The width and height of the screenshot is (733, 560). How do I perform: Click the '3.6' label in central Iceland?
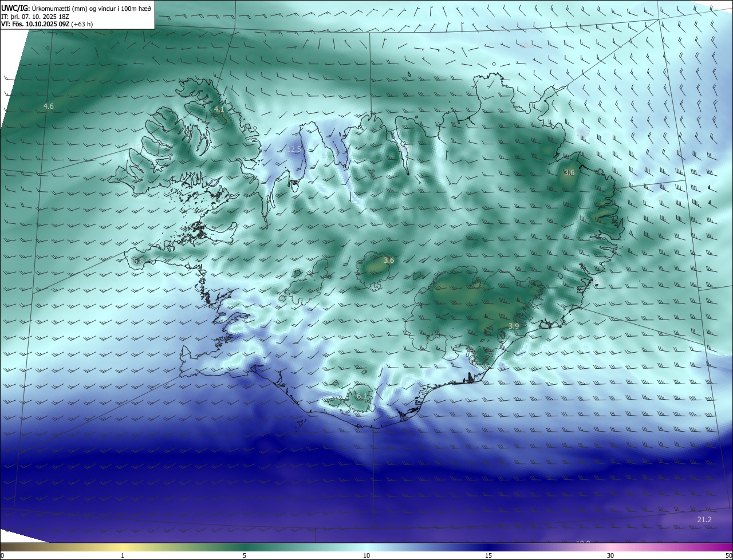(x=389, y=261)
